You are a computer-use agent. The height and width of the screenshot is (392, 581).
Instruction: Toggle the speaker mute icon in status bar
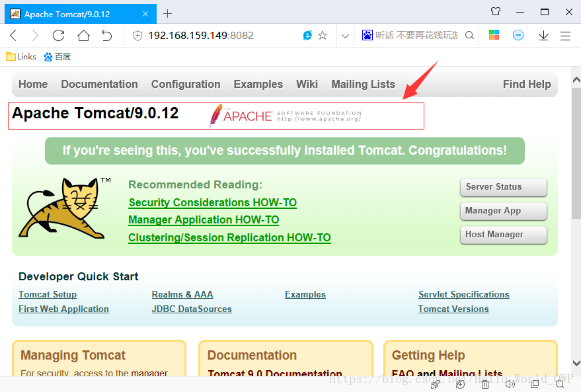[x=510, y=385]
